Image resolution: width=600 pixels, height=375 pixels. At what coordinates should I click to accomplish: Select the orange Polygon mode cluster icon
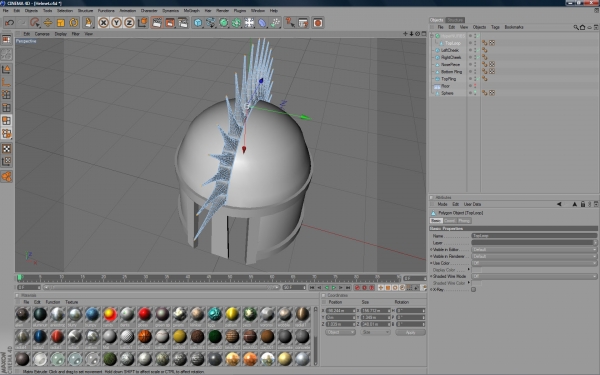click(7, 176)
